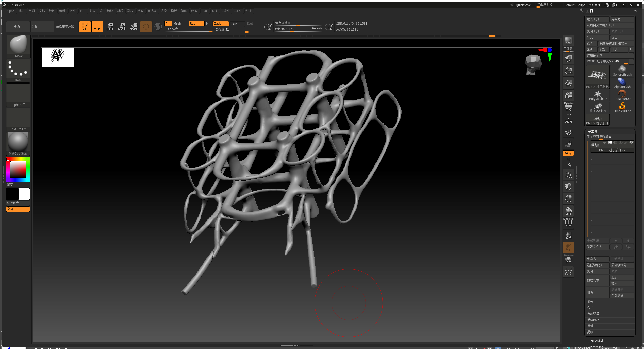The image size is (644, 349).
Task: Select the SimpleBrush tool icon
Action: pyautogui.click(x=622, y=107)
